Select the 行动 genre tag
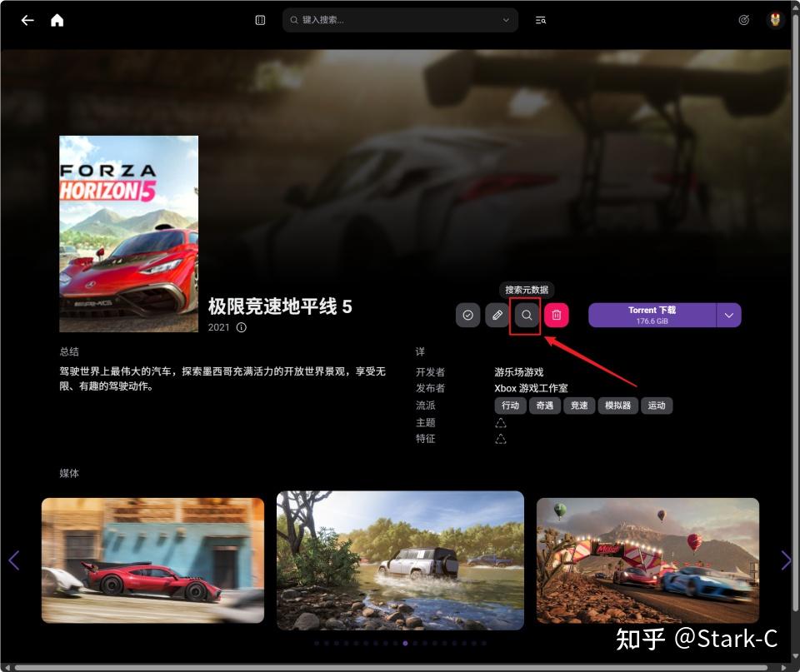 coord(510,406)
